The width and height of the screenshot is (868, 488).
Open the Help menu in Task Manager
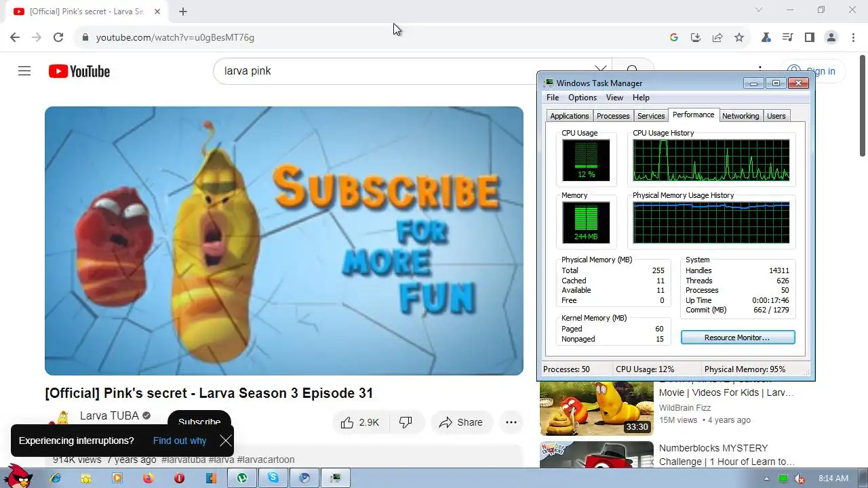[641, 98]
